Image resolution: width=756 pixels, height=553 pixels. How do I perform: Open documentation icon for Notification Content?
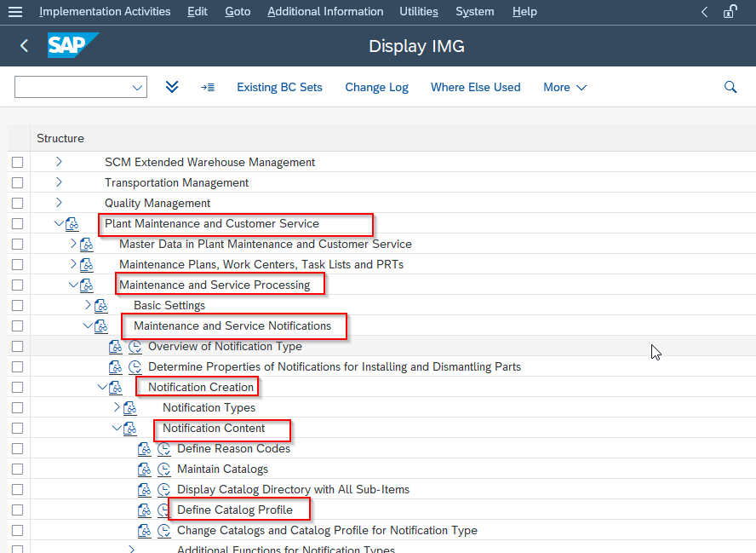(x=130, y=429)
